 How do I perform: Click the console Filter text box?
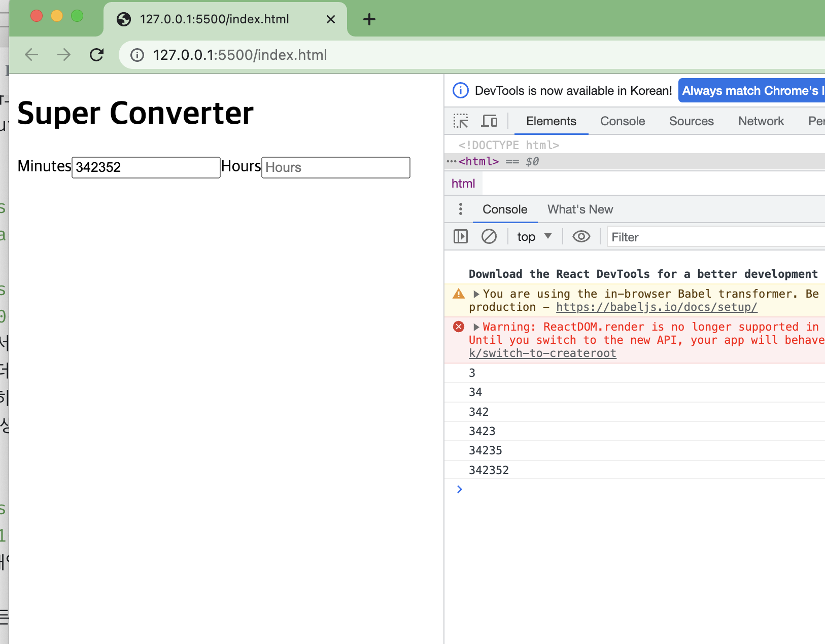(x=716, y=237)
